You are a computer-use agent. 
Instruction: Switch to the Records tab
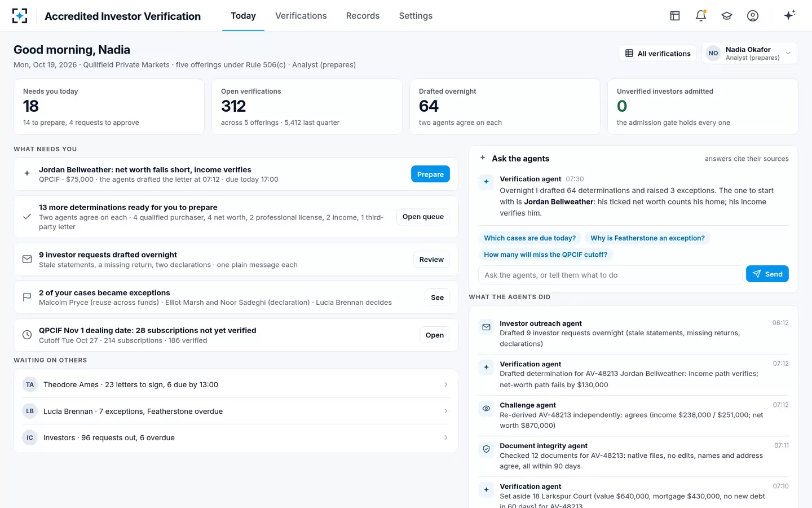tap(363, 16)
